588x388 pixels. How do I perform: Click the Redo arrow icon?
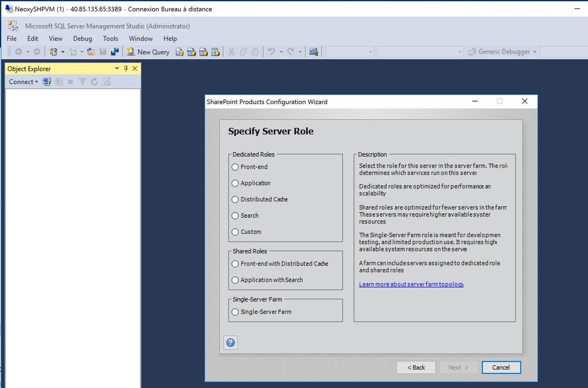pyautogui.click(x=290, y=52)
